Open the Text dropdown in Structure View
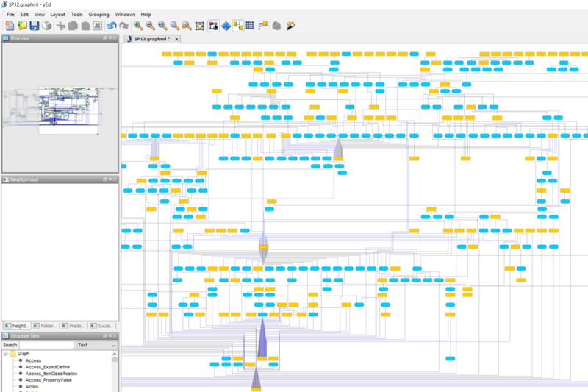Image resolution: width=588 pixels, height=392 pixels. [x=96, y=345]
